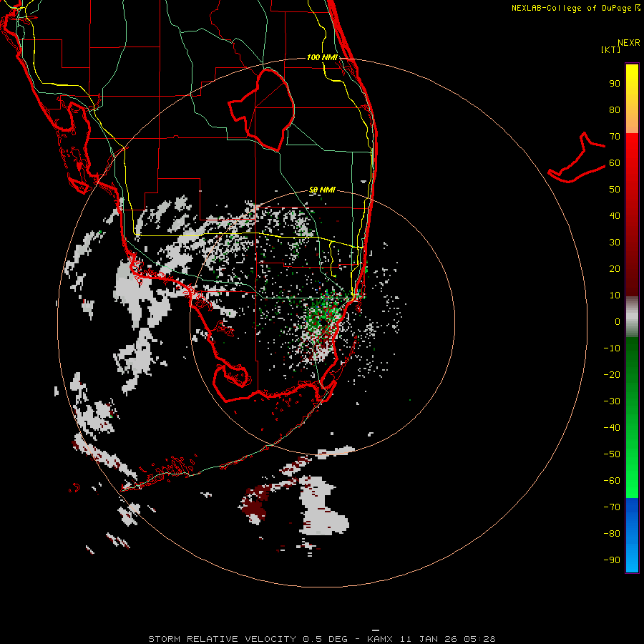Click the gray zero-velocity segment of color bar
Image resolution: width=644 pixels, height=644 pixels.
(632, 317)
